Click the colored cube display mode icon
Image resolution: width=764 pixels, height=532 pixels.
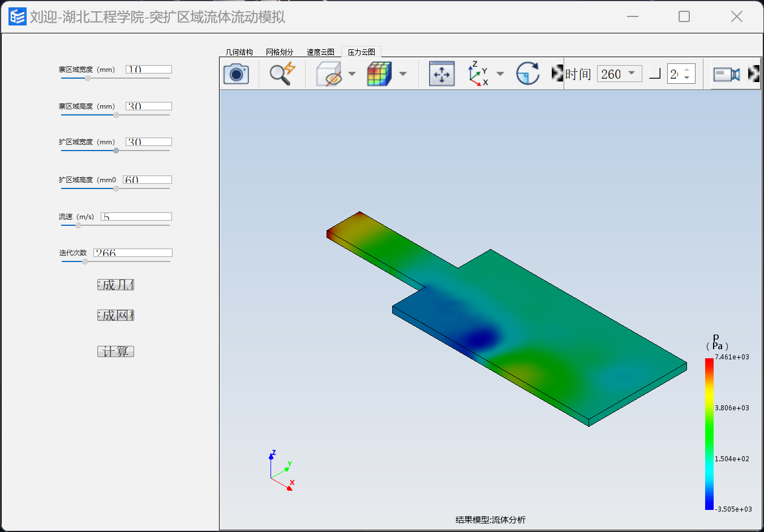[379, 74]
